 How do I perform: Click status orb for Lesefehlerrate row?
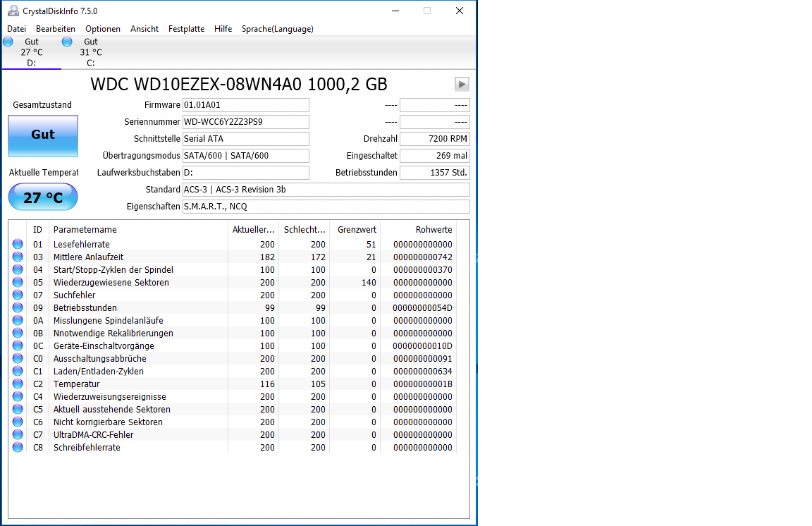coord(18,244)
